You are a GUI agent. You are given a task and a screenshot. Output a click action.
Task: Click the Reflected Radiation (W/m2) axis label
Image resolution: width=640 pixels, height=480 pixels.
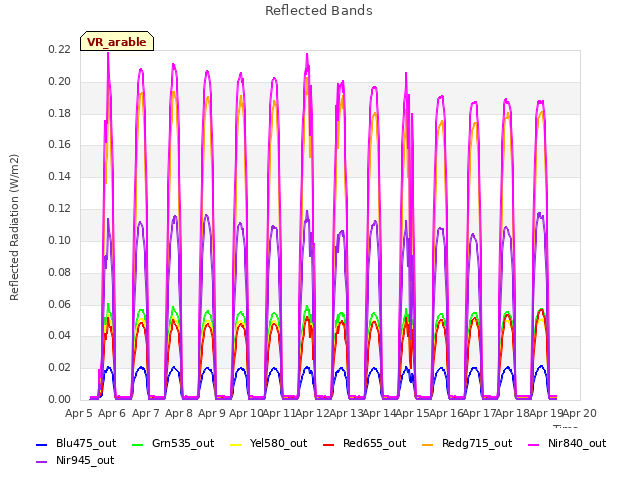pyautogui.click(x=14, y=227)
